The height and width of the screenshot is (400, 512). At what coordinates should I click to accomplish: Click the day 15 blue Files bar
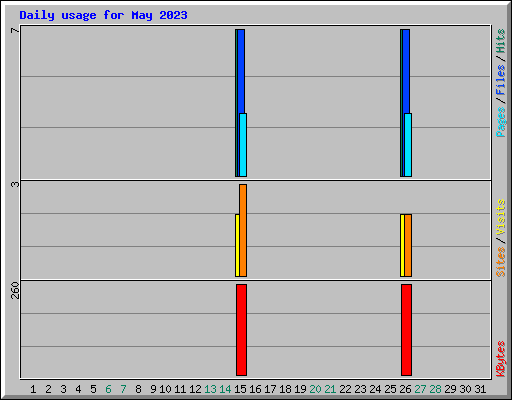click(241, 71)
